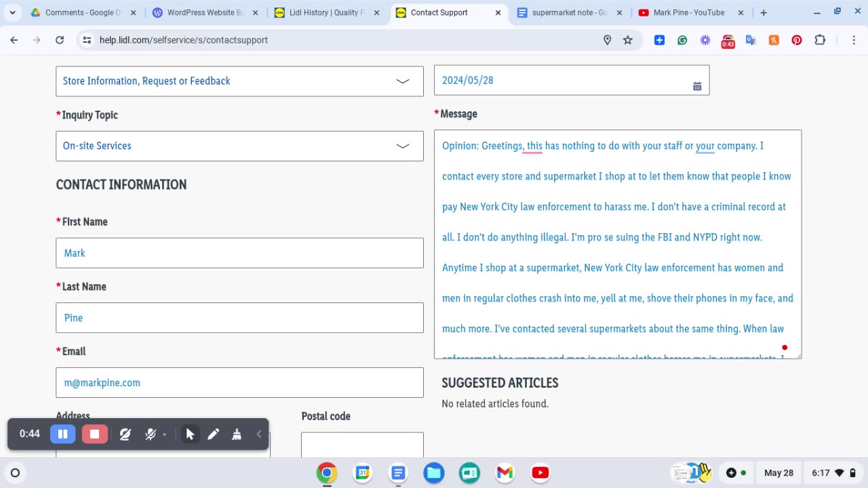This screenshot has width=868, height=488.
Task: Open the Honey extension
Action: [774, 40]
